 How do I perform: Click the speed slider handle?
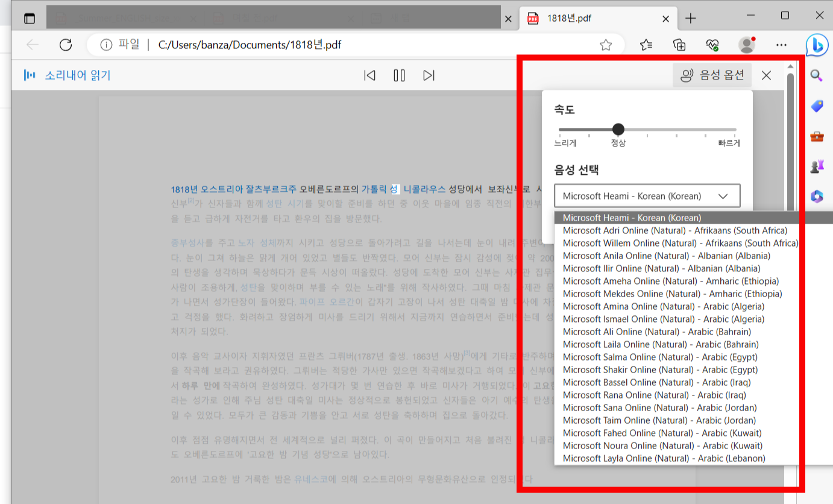pos(618,129)
